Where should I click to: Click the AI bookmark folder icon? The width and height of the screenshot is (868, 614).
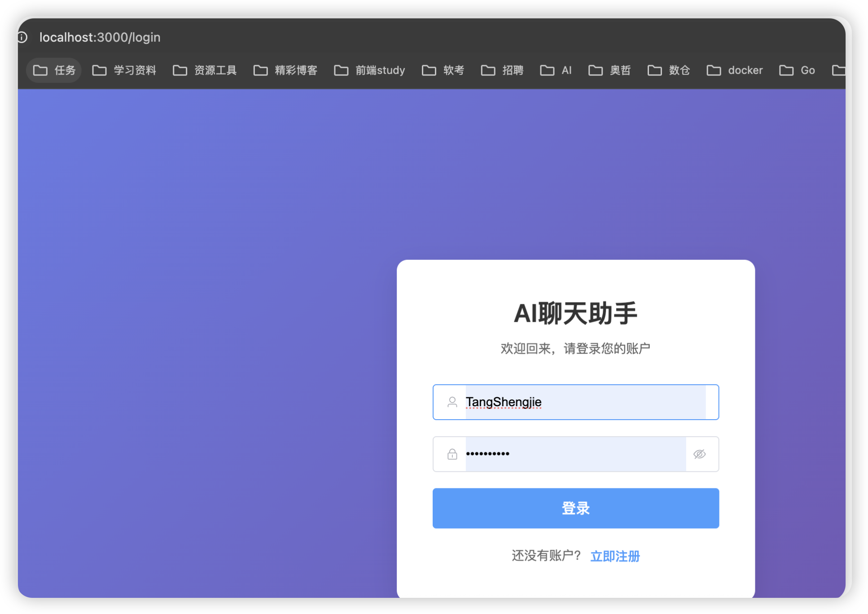(547, 70)
